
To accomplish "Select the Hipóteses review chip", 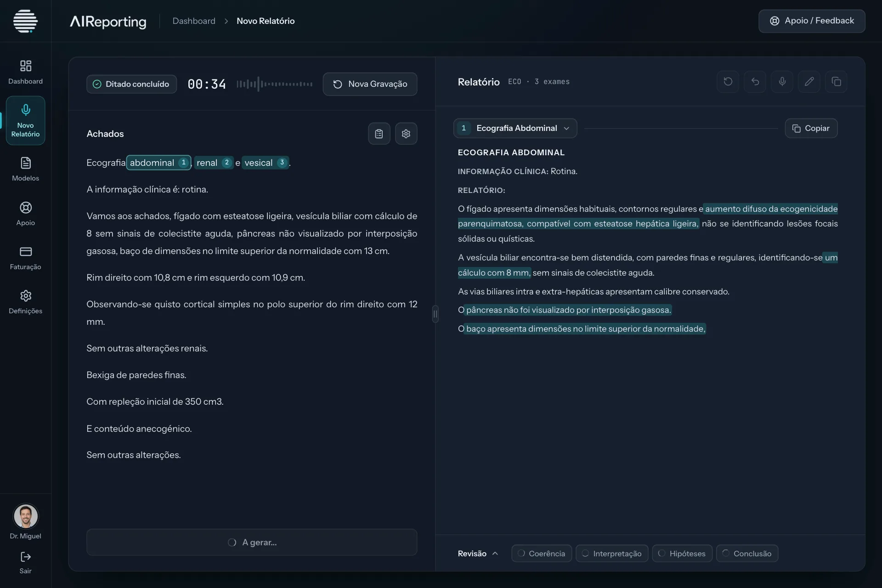I will click(682, 554).
